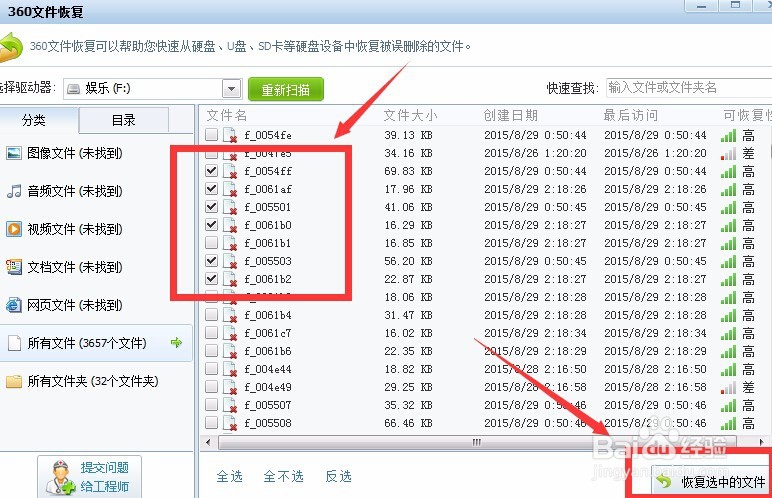Click the deleted file icon for f_0061af
772x498 pixels.
(x=230, y=189)
